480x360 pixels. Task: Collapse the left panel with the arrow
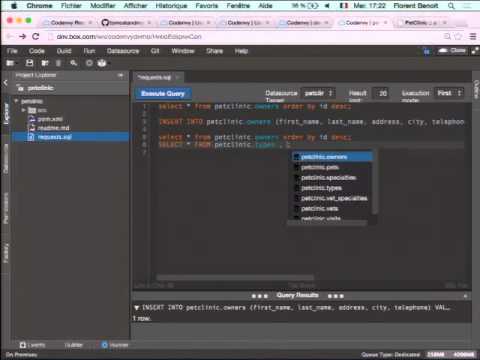tap(5, 83)
